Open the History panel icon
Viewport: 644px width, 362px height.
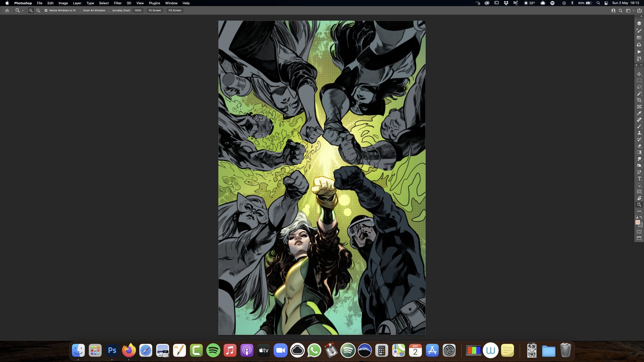pos(639,59)
